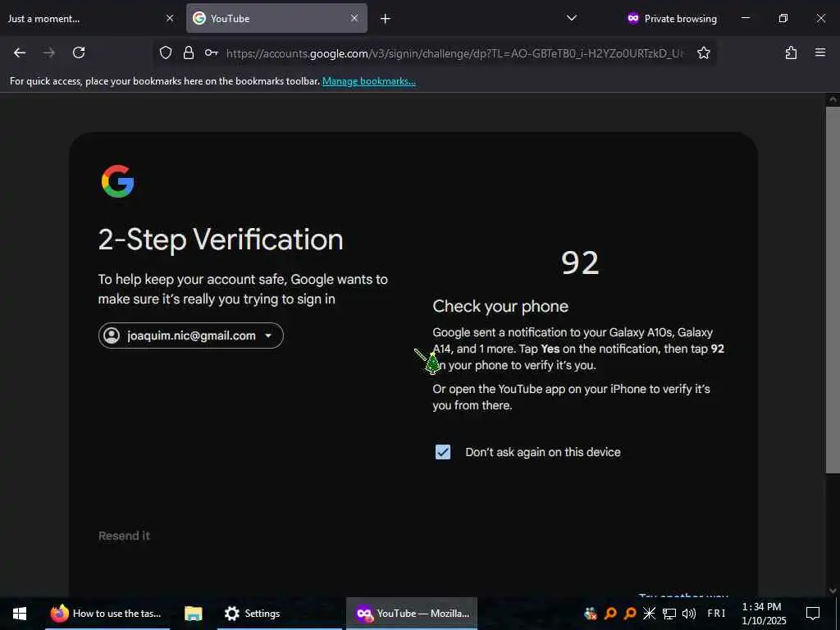Open the clock showing 1:34 PM

[x=764, y=614]
